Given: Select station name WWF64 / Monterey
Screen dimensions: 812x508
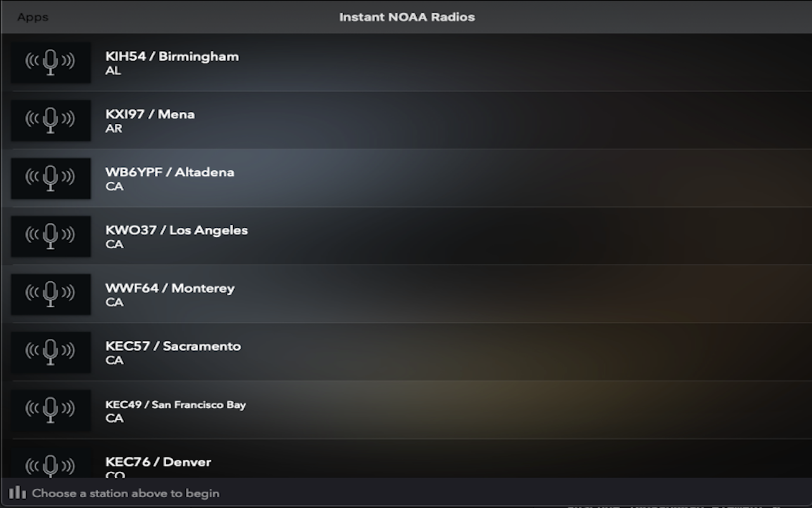Looking at the screenshot, I should (170, 288).
